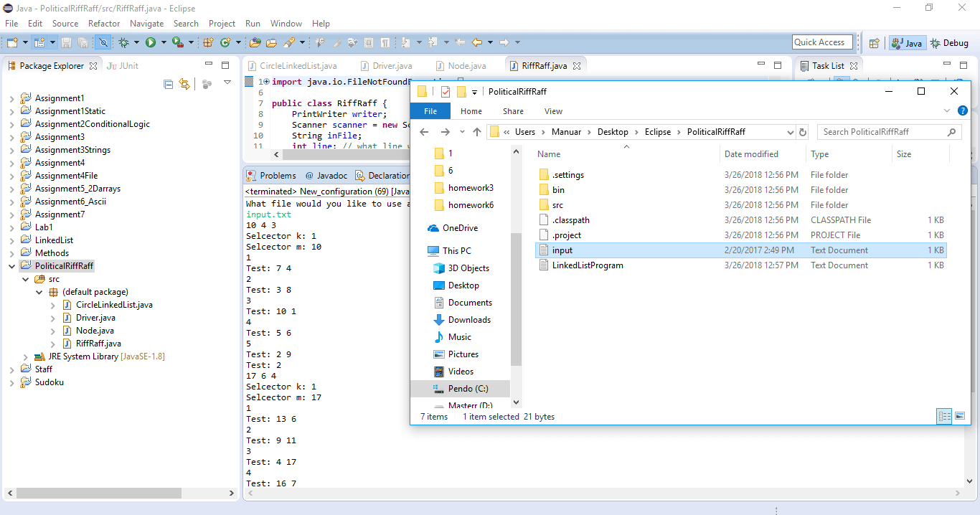The width and height of the screenshot is (980, 515).
Task: Click the Eclipse breadcrumb in address bar
Action: (x=658, y=132)
